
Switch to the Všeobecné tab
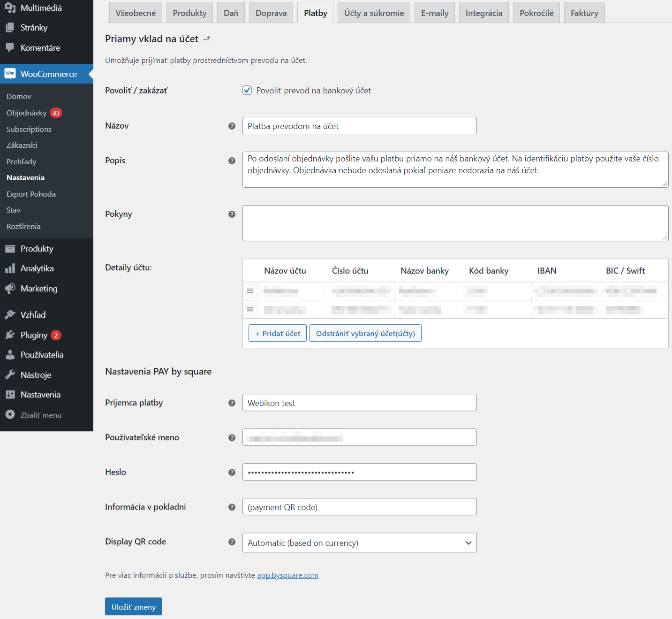click(x=136, y=13)
